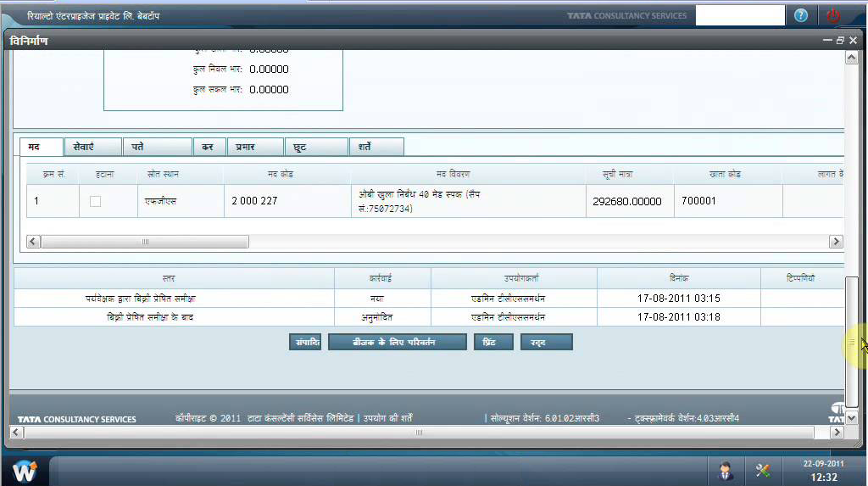Click the मद कोड column header
This screenshot has width=868, height=486.
pos(287,174)
